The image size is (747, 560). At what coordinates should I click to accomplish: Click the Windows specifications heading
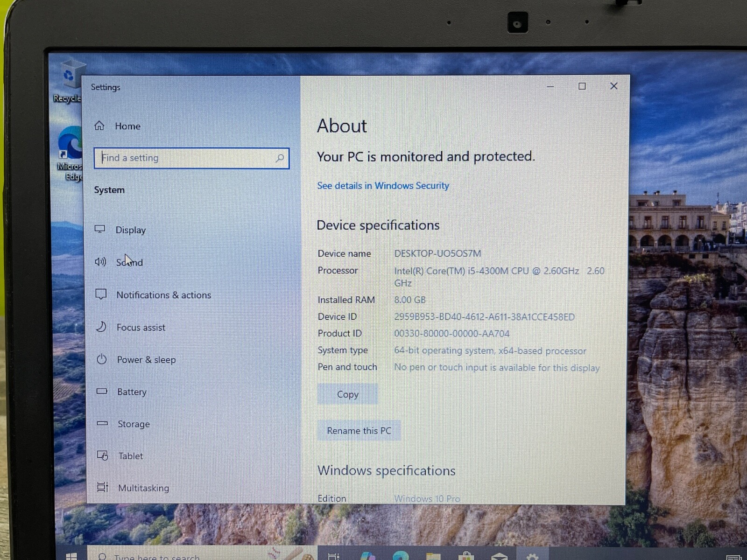click(x=386, y=470)
